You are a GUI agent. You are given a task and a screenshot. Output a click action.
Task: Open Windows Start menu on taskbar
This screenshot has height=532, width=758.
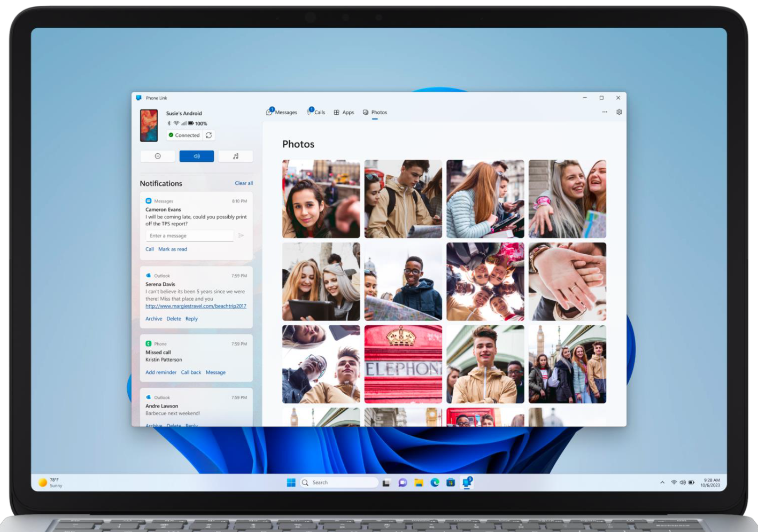click(291, 482)
